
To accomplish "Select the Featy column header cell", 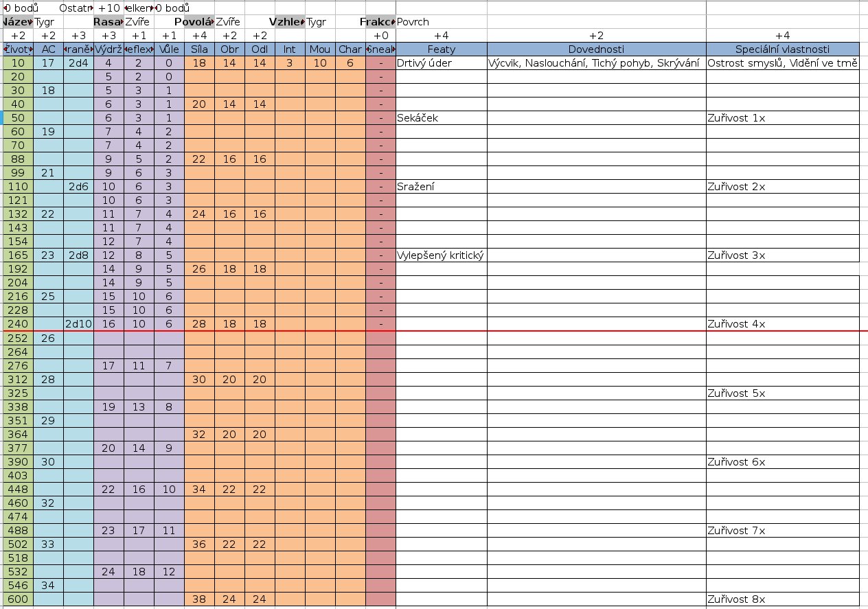I will pos(441,49).
